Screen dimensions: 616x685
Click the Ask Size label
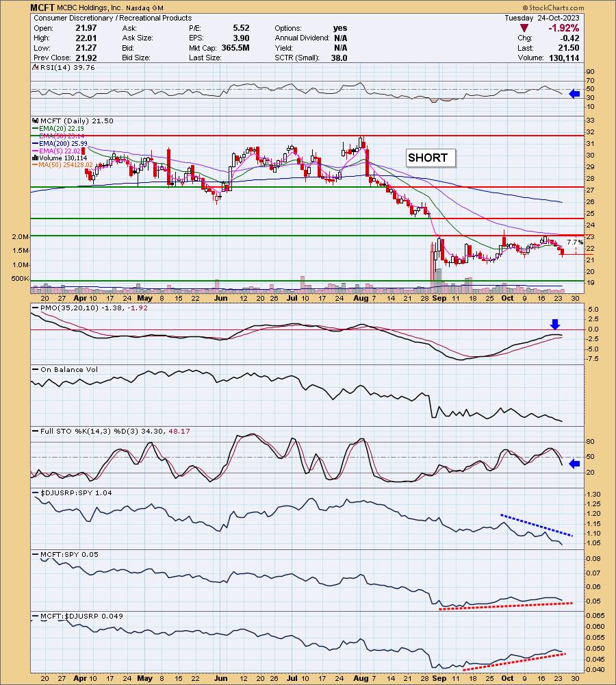tap(138, 38)
